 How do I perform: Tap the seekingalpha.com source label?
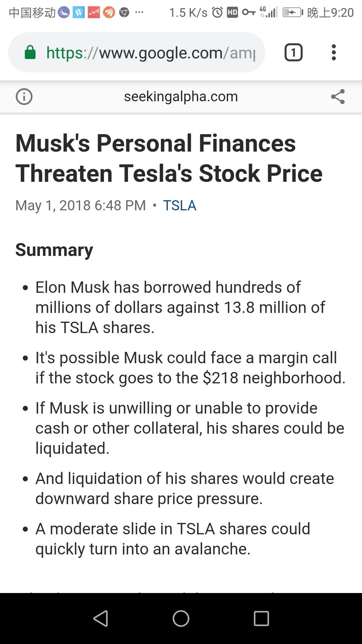click(x=181, y=97)
